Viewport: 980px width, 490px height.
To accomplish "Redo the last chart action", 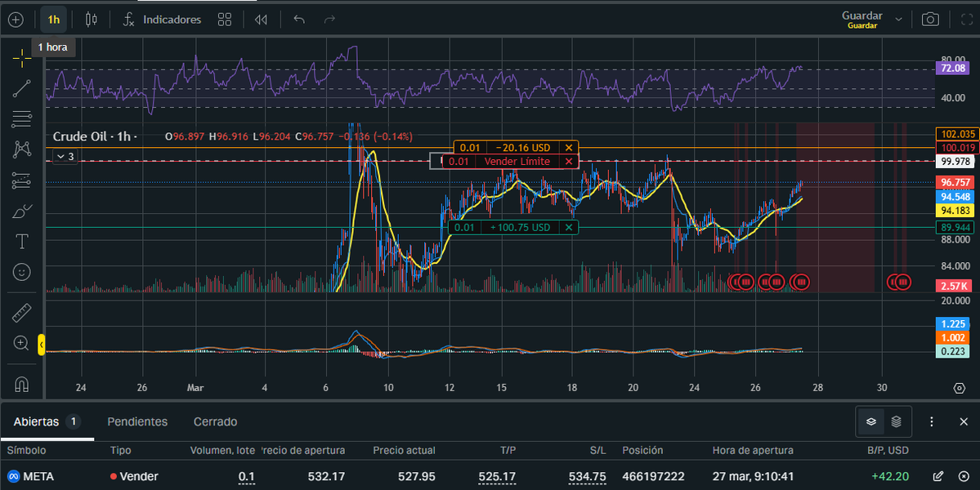I will 329,20.
